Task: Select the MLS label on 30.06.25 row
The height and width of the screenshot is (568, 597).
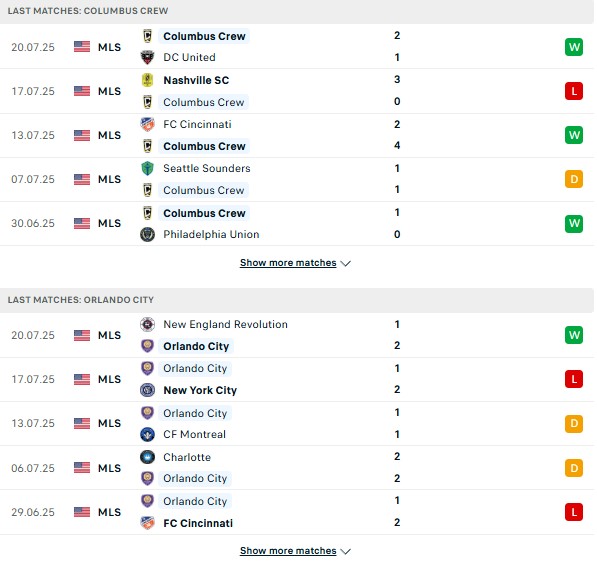Action: (x=109, y=223)
